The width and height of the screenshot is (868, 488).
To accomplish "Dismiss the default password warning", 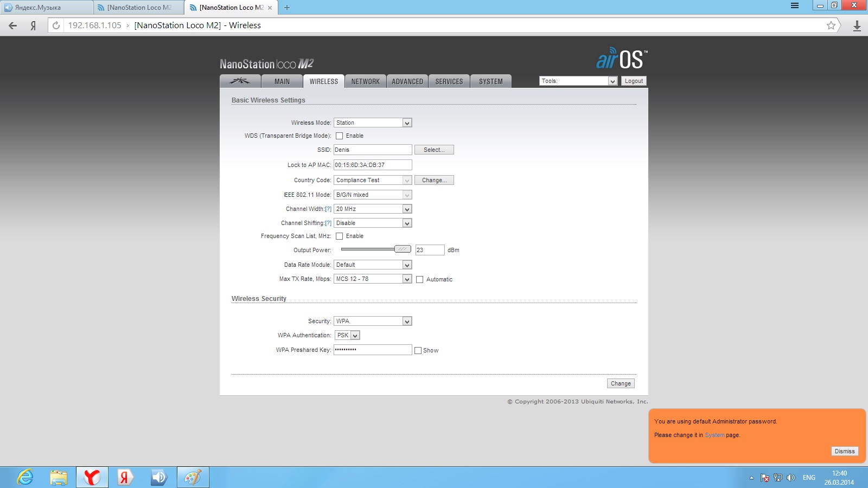I will (x=845, y=452).
